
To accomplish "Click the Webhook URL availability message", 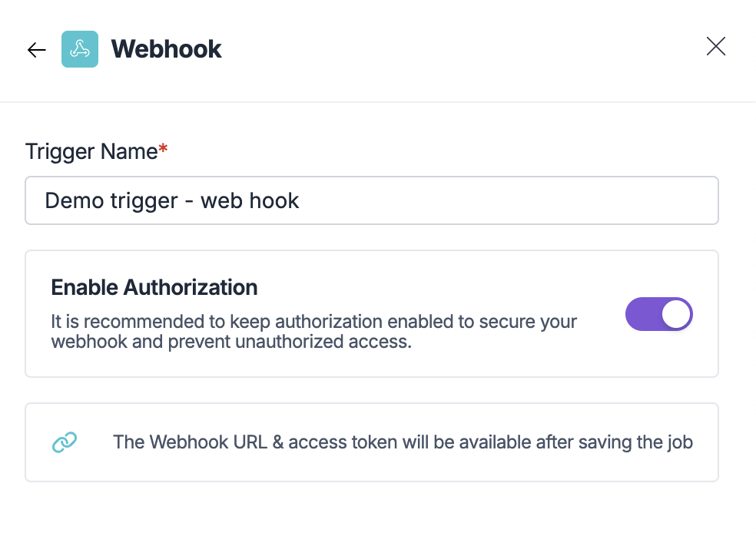I will 403,442.
